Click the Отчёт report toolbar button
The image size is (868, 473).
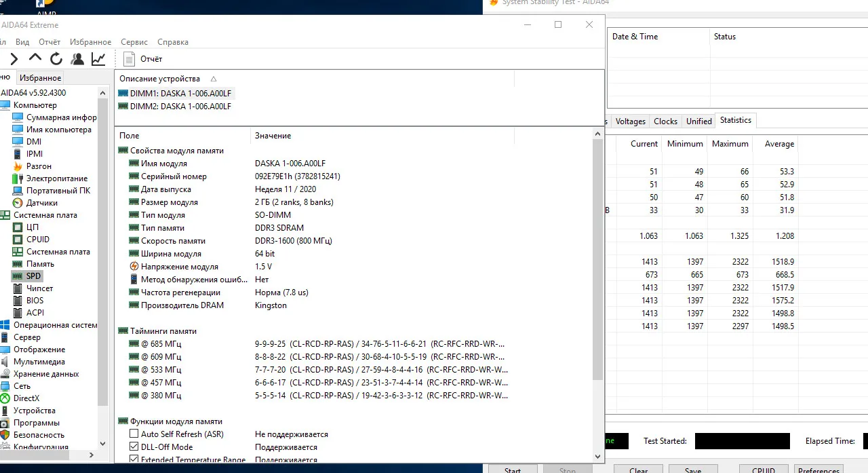(x=143, y=59)
